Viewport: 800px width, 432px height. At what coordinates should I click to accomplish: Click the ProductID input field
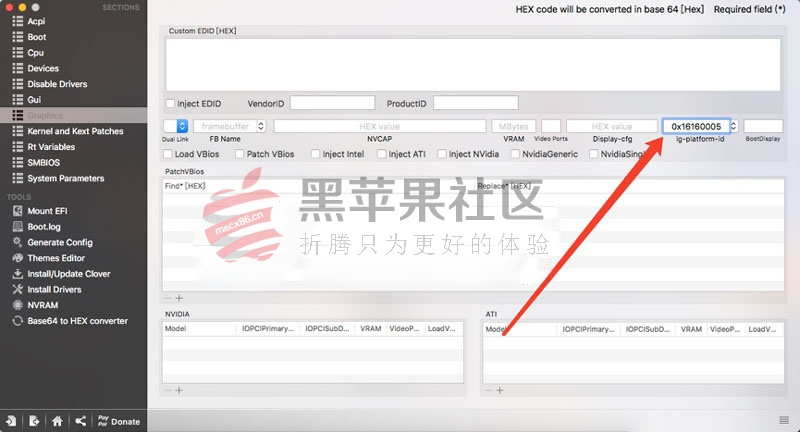[x=476, y=103]
